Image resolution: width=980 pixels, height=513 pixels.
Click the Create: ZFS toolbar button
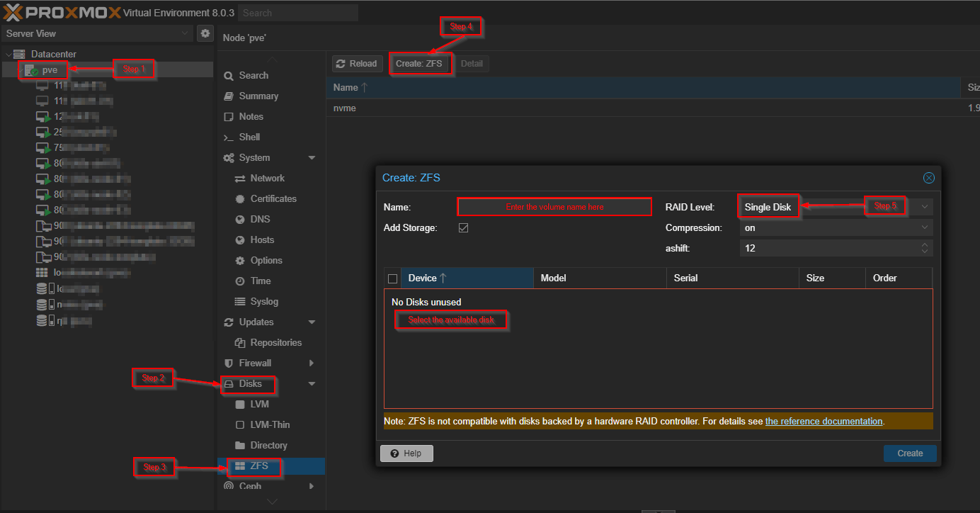(x=418, y=64)
